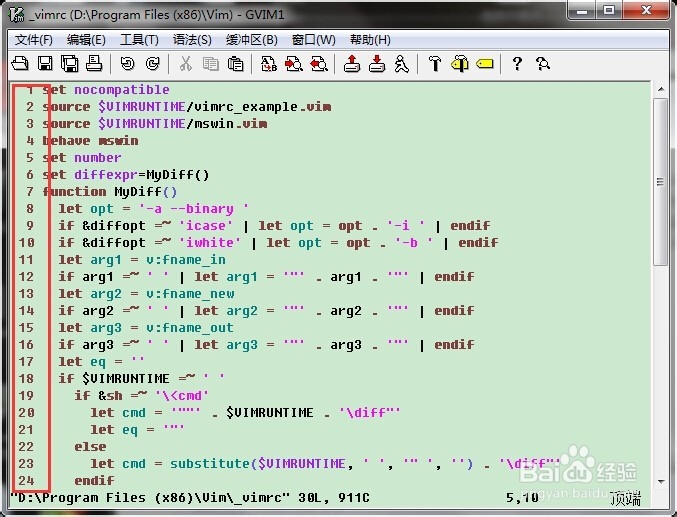Click the Cut scissors icon

pos(186,63)
